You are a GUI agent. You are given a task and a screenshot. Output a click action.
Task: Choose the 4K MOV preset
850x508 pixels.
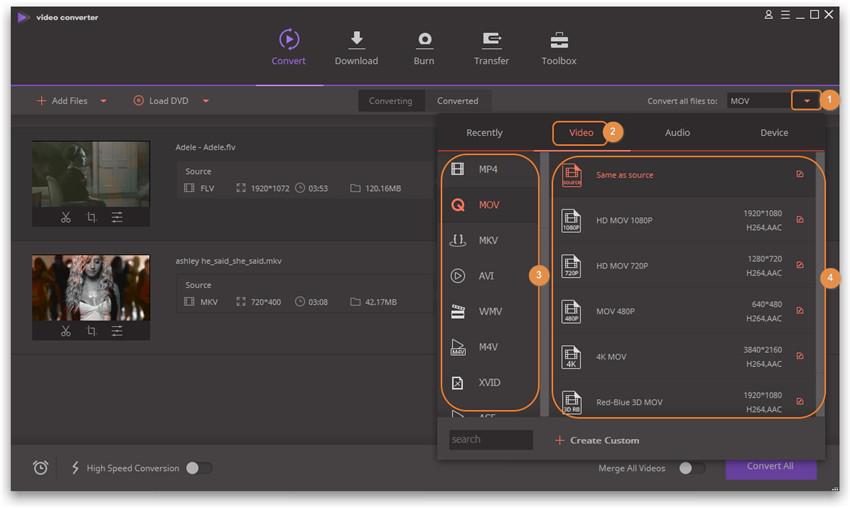tap(683, 357)
